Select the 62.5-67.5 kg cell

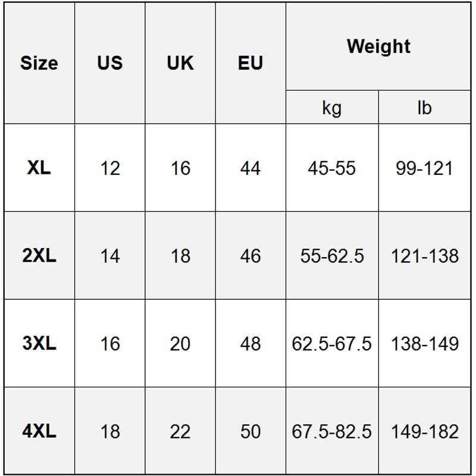(x=332, y=343)
